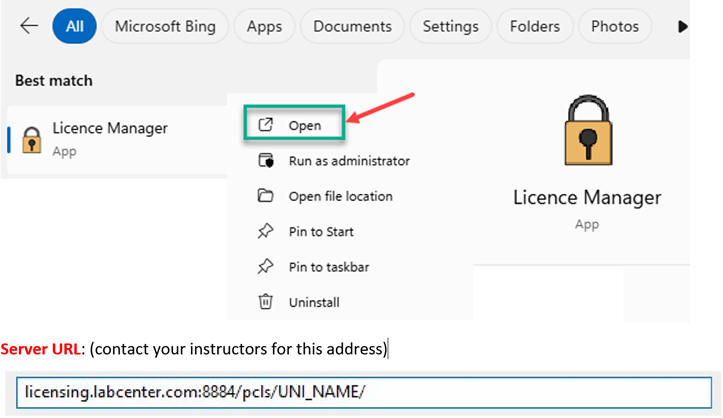Select the Licence Manager best match result
The image size is (723, 418).
[118, 139]
